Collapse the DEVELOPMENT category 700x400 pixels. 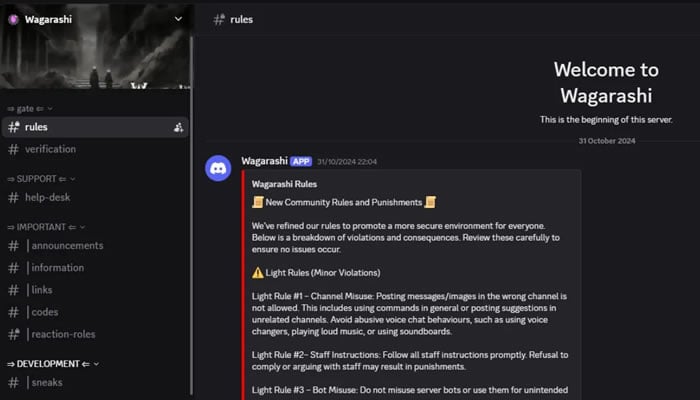53,364
